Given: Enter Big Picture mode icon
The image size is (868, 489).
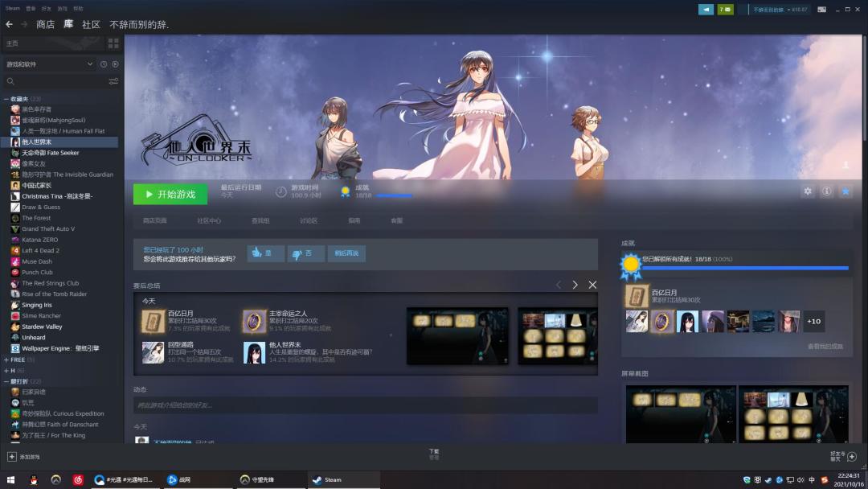Looking at the screenshot, I should coord(822,10).
